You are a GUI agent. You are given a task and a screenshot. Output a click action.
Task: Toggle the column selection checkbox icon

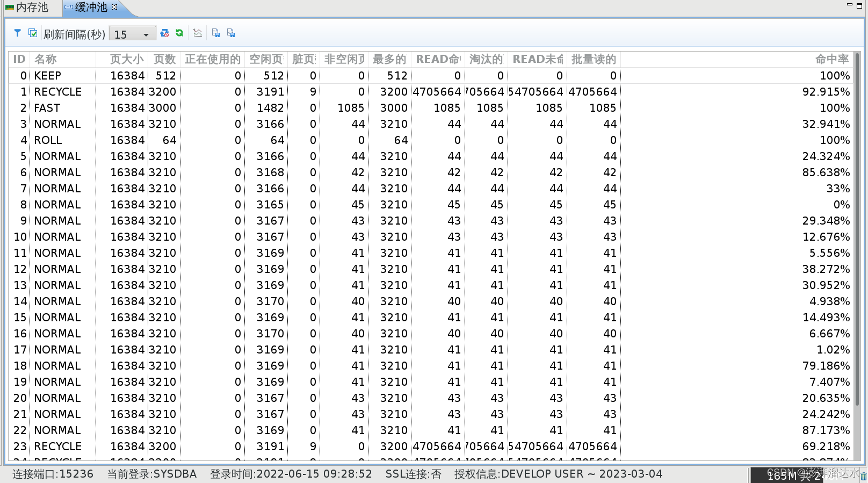pos(33,33)
